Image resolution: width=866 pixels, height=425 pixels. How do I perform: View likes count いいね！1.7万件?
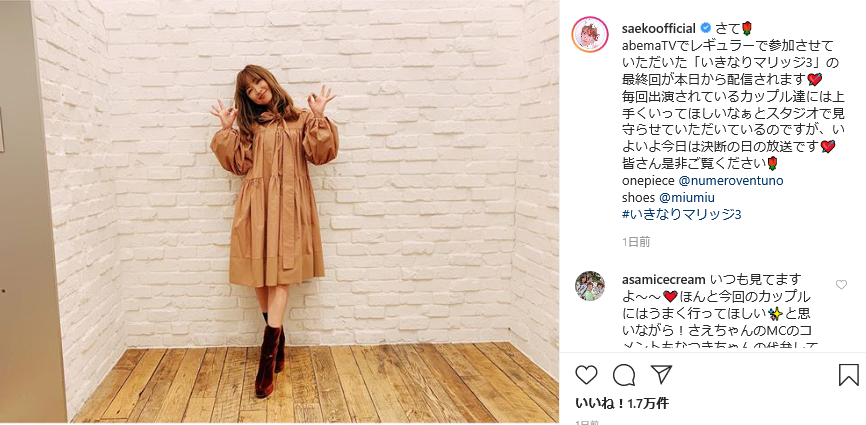[622, 403]
